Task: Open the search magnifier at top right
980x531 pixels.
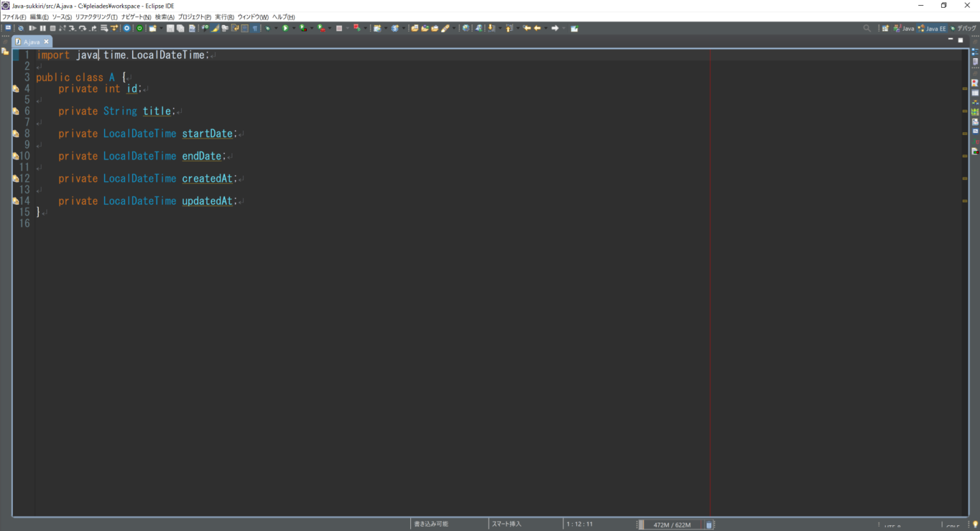Action: tap(868, 28)
